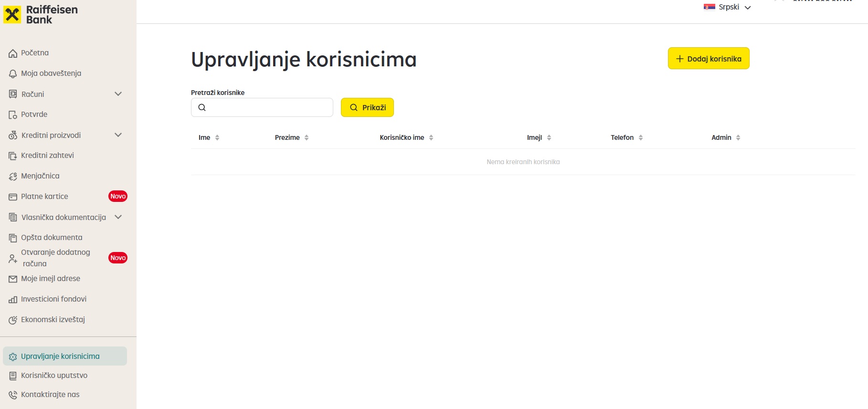Viewport: 868px width, 409px height.
Task: Expand the Računi submenu chevron
Action: (x=118, y=94)
